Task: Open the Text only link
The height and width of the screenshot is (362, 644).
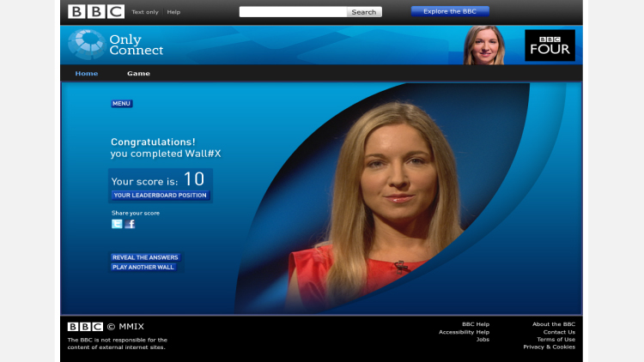Action: (x=145, y=12)
